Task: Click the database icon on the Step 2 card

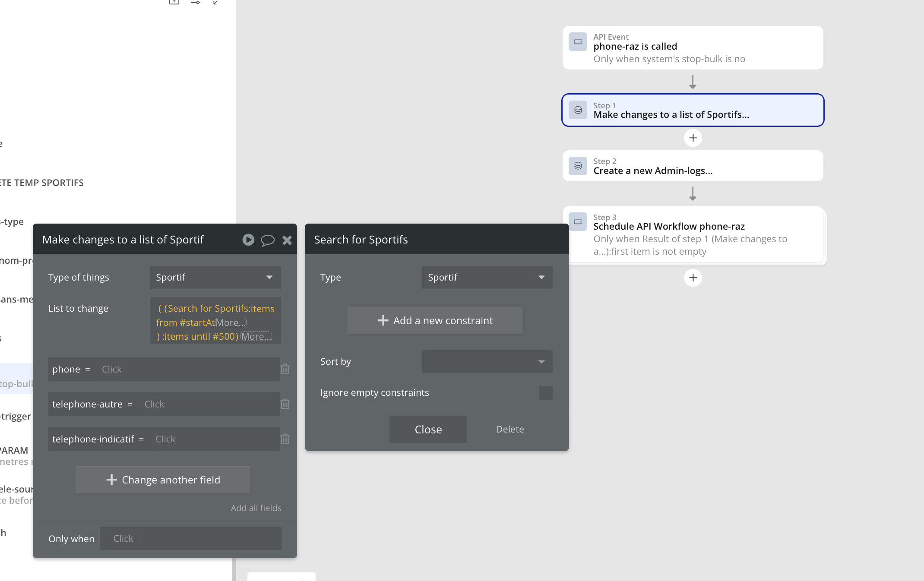Action: pyautogui.click(x=578, y=166)
